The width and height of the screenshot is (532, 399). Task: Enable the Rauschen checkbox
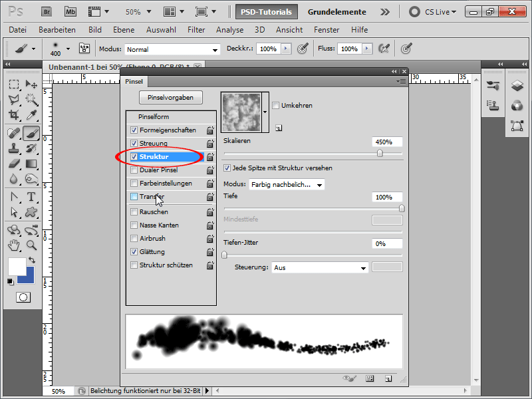pos(134,211)
